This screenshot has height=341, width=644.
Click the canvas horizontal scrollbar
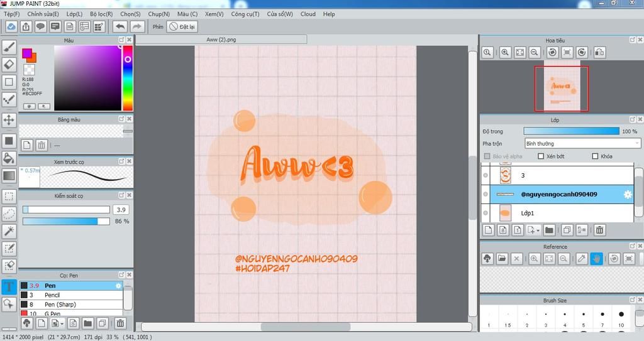tap(306, 327)
